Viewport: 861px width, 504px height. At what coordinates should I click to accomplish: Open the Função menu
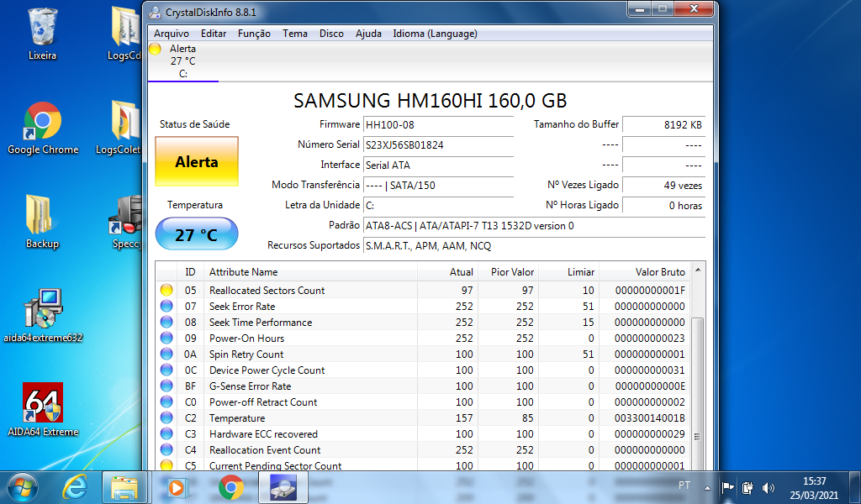254,34
